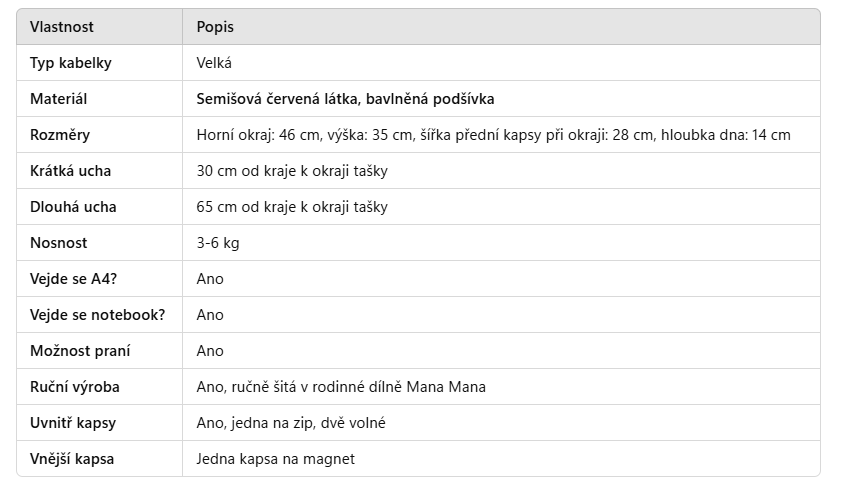
Task: Select the "Krátká ucha" label cell
Action: (70, 171)
